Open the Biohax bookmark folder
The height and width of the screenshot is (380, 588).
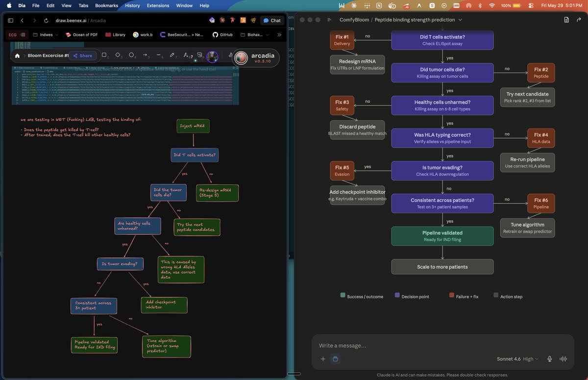coord(254,35)
